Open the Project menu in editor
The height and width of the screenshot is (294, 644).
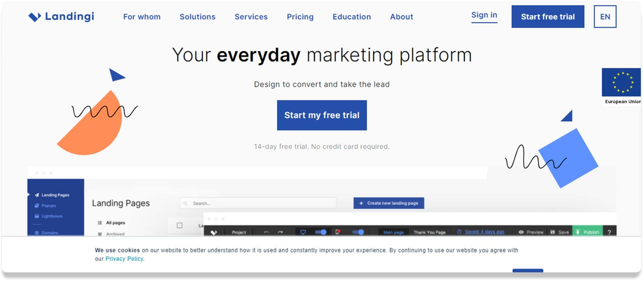click(239, 232)
